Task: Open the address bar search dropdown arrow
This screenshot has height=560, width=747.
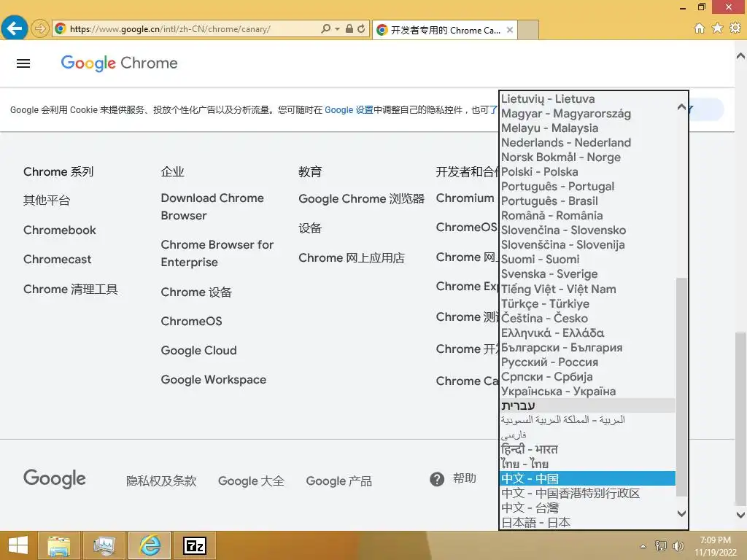Action: tap(337, 29)
